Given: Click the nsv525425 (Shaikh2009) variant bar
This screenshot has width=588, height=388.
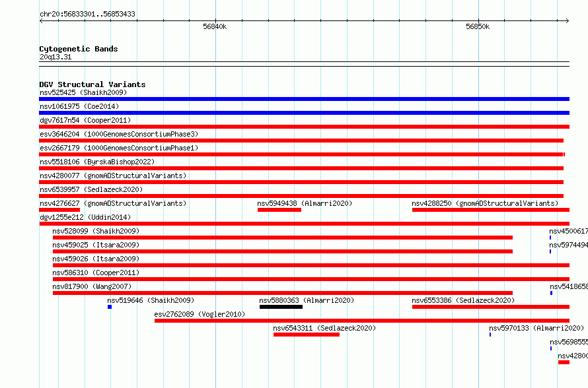Looking at the screenshot, I should click(x=304, y=99).
